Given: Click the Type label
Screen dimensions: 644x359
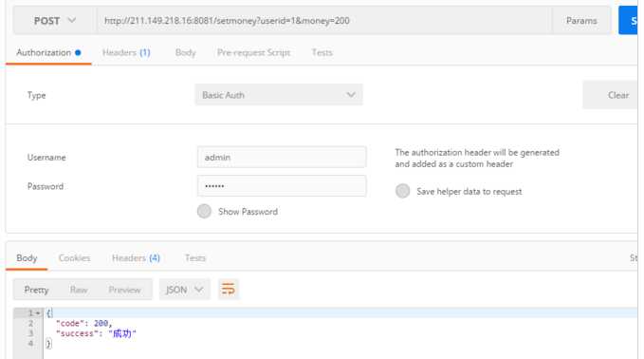Looking at the screenshot, I should click(37, 95).
